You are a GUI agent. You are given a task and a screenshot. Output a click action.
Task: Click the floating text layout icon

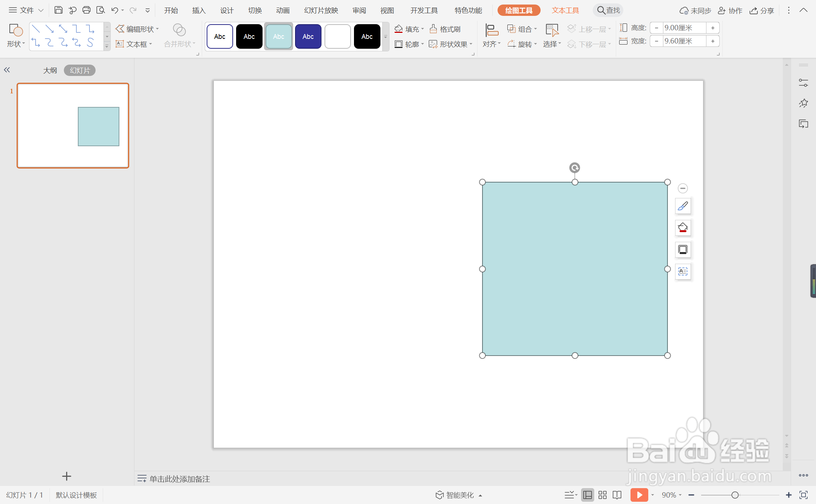(683, 272)
